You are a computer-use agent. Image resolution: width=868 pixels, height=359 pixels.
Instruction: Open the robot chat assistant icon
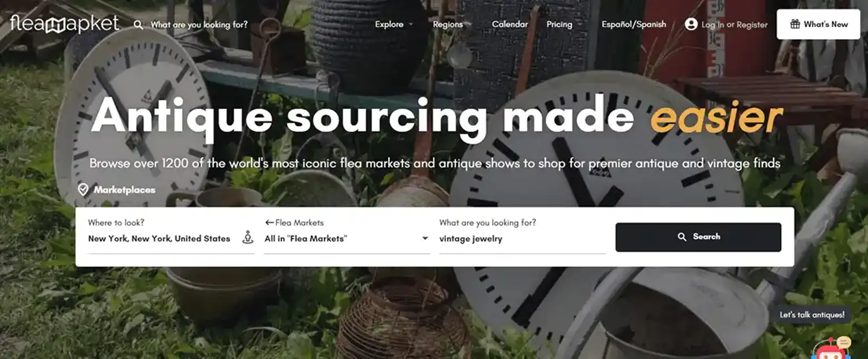coord(831,349)
